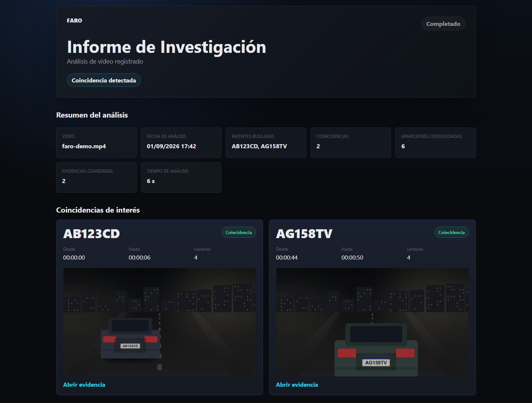Click the AG158TV evidence thumbnail
Image resolution: width=532 pixels, height=403 pixels.
[x=372, y=322]
